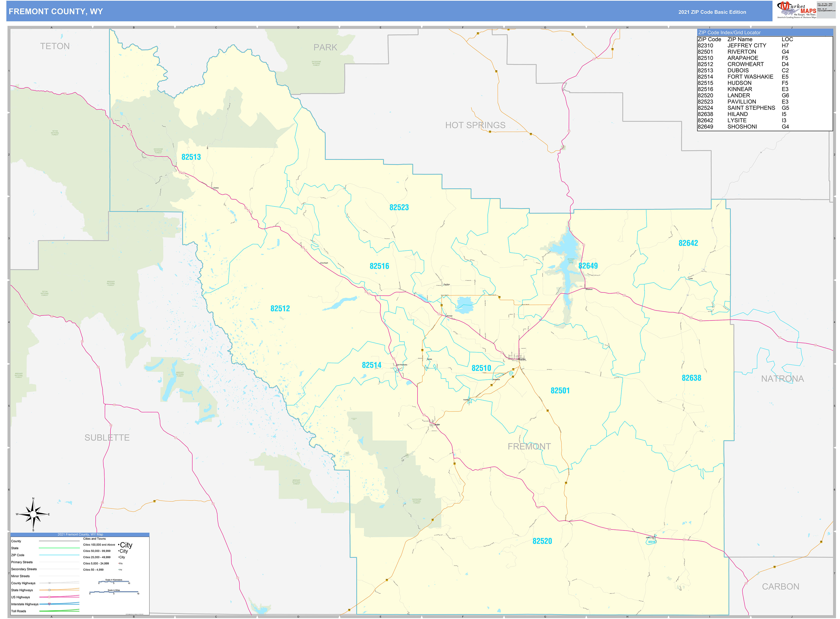Click the 82642 ZIP label on the map
The width and height of the screenshot is (840, 619).
click(688, 243)
